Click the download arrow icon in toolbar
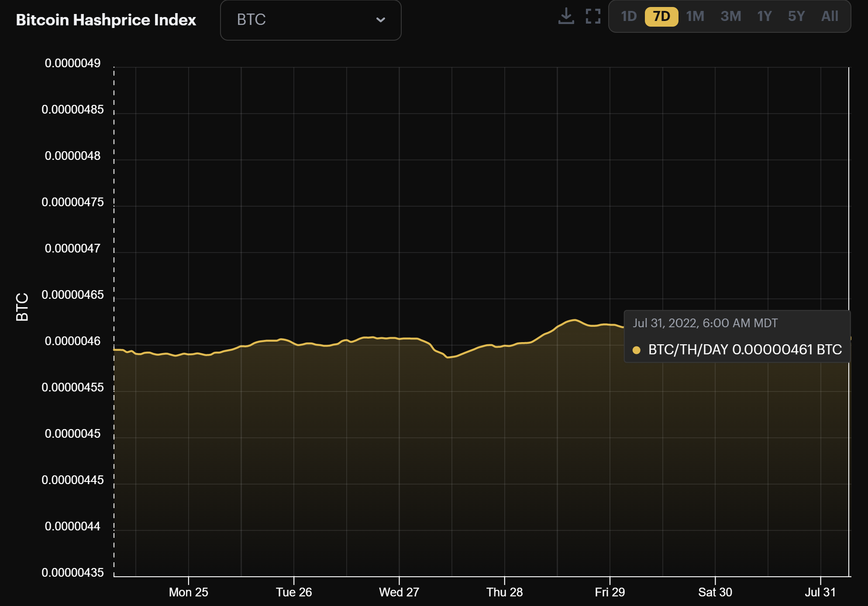868x606 pixels. pyautogui.click(x=566, y=17)
